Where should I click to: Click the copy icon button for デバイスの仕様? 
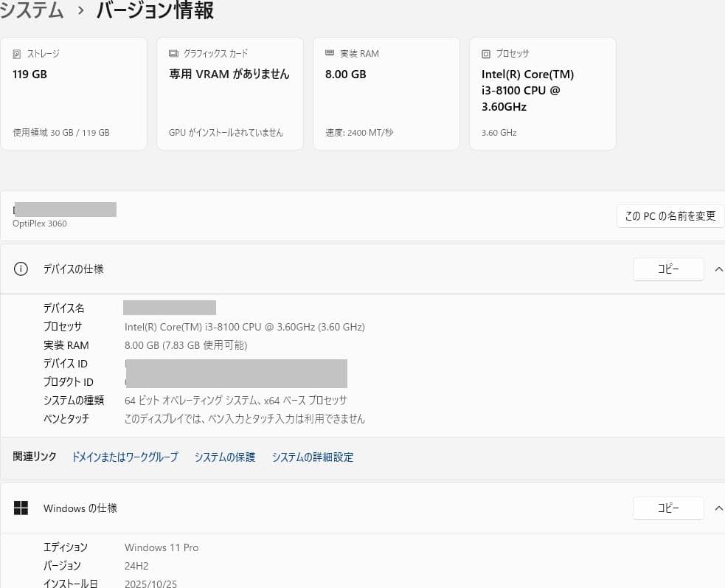coord(667,269)
